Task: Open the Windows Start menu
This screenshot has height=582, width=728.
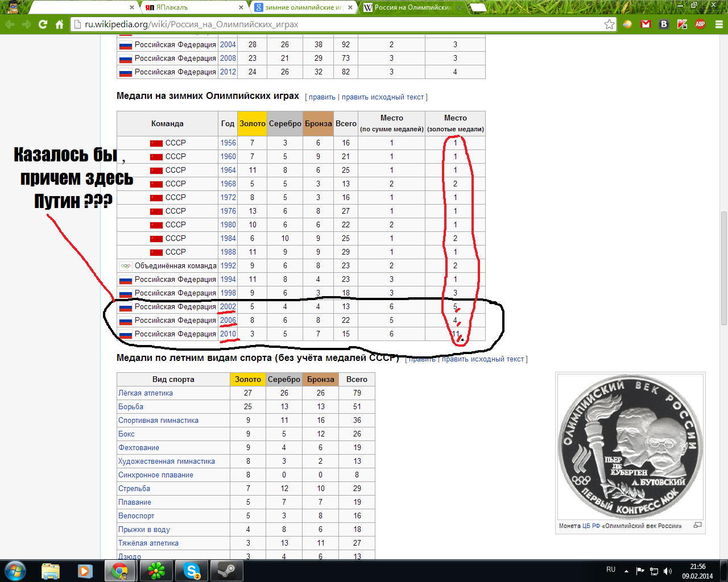Action: 15,570
